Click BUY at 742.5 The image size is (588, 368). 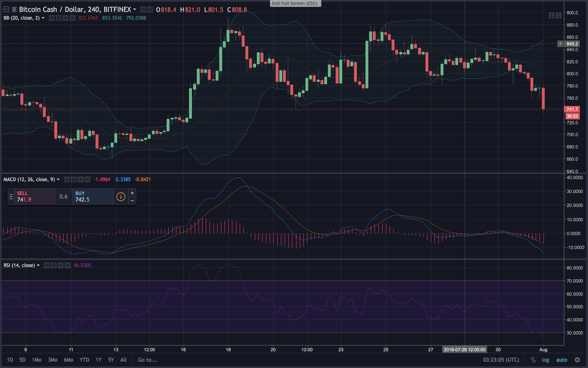click(93, 197)
